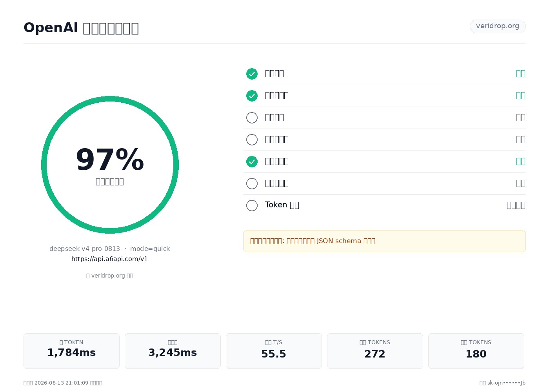Viewport: 549px width, 392px height.
Task: Click the Token row label
Action: coord(282,205)
